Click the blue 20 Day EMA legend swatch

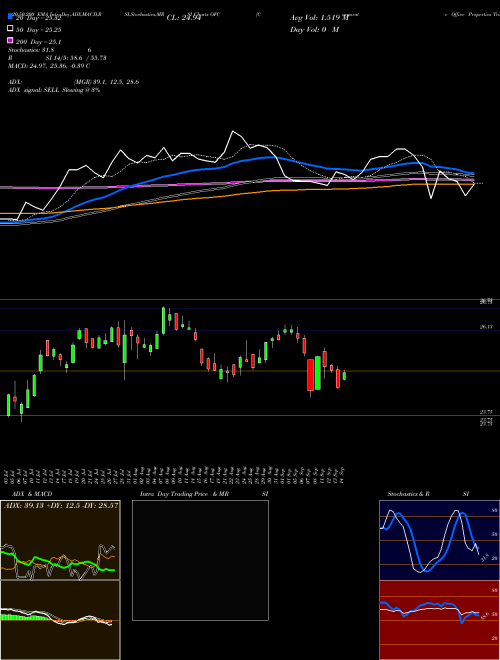(10, 17)
